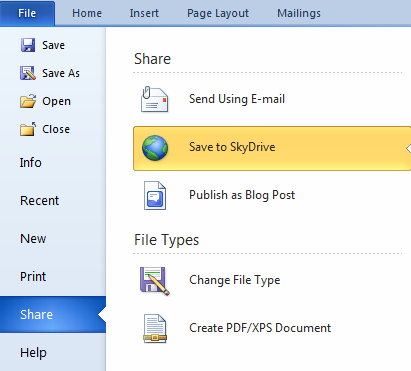
Task: Open the File tab
Action: (x=27, y=13)
